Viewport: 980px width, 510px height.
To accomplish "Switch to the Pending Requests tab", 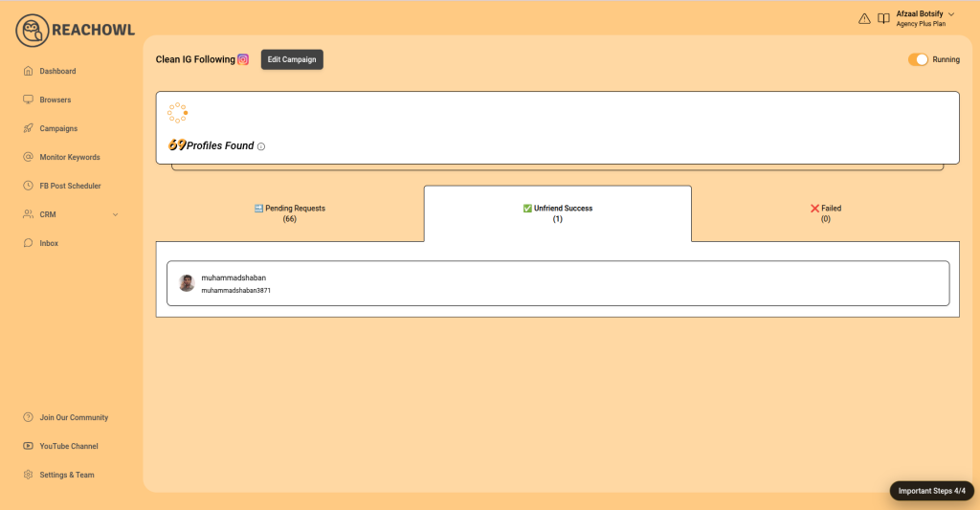I will tap(290, 213).
